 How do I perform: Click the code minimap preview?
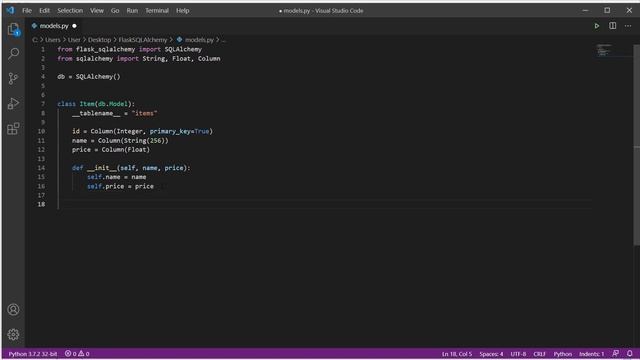(x=604, y=50)
